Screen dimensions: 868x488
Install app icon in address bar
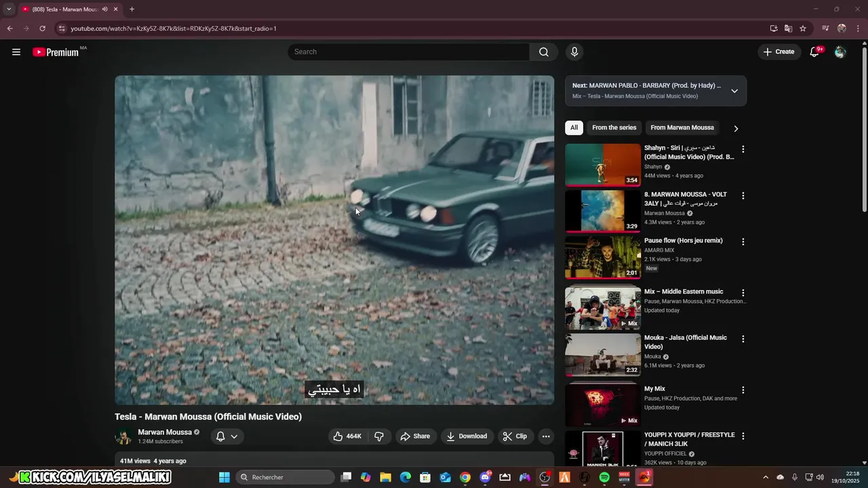pos(774,28)
